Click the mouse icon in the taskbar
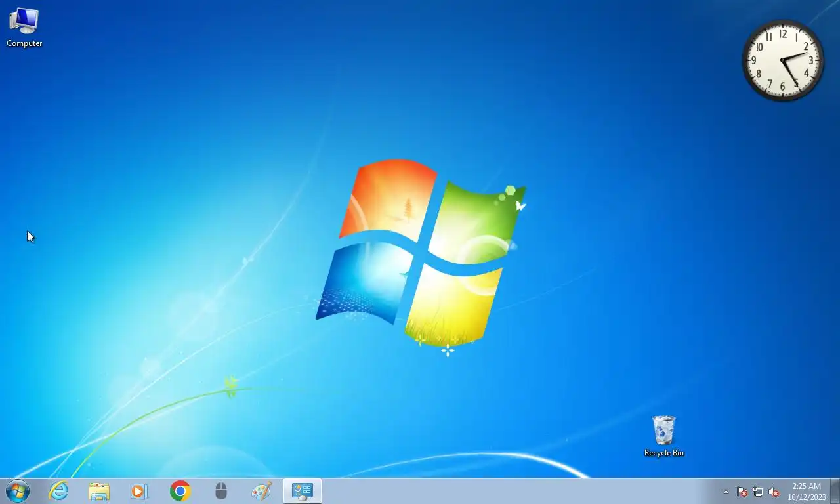Screen dimensions: 840x504 pos(221,491)
